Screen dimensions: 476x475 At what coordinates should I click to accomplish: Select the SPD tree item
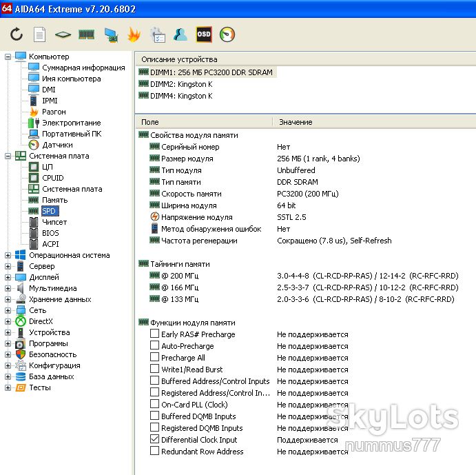(49, 211)
